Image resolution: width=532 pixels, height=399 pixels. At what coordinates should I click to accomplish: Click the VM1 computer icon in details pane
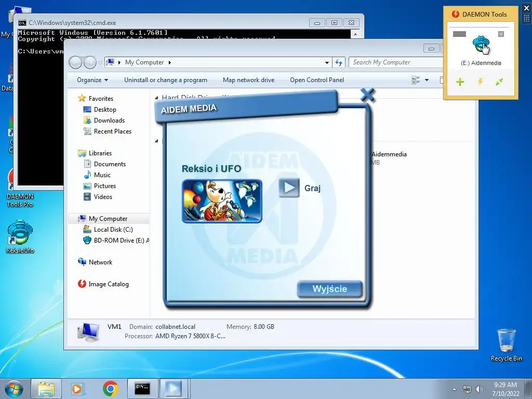[88, 331]
